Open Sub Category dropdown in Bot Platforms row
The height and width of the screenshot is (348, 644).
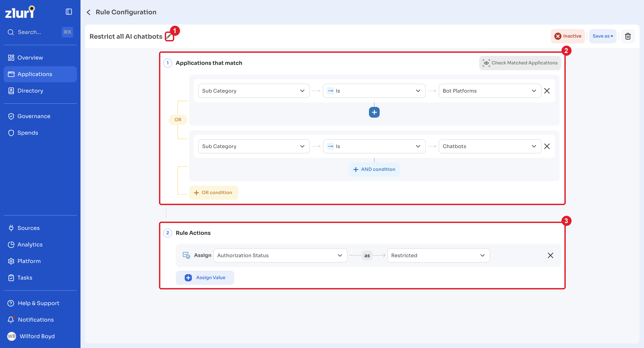254,91
